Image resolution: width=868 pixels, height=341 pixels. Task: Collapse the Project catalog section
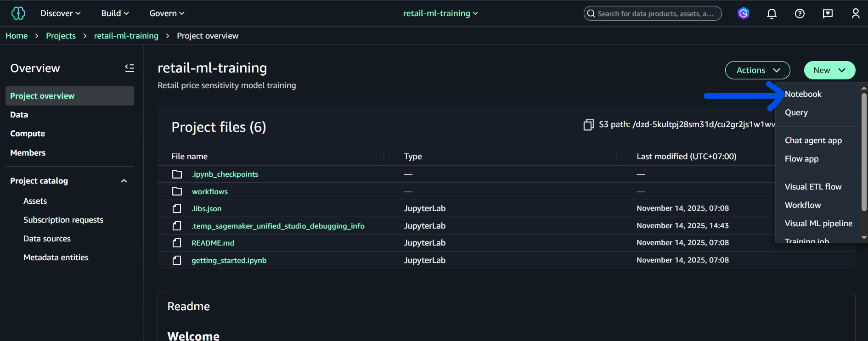124,181
